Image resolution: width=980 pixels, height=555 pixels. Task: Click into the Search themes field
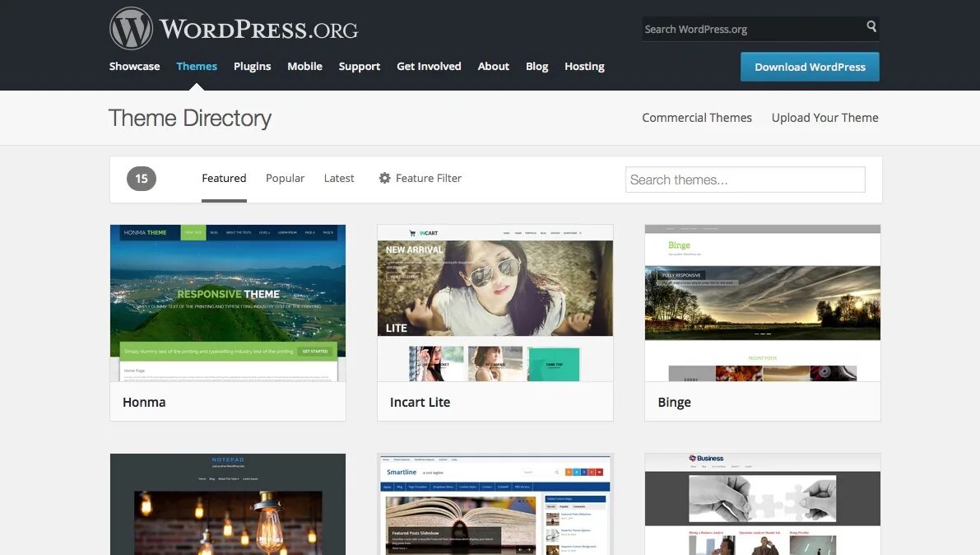coord(745,180)
